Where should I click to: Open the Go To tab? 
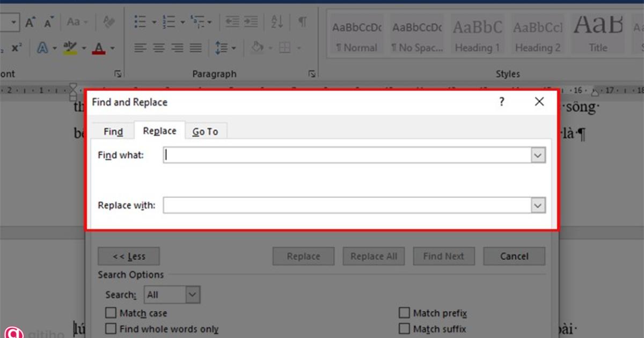(206, 131)
